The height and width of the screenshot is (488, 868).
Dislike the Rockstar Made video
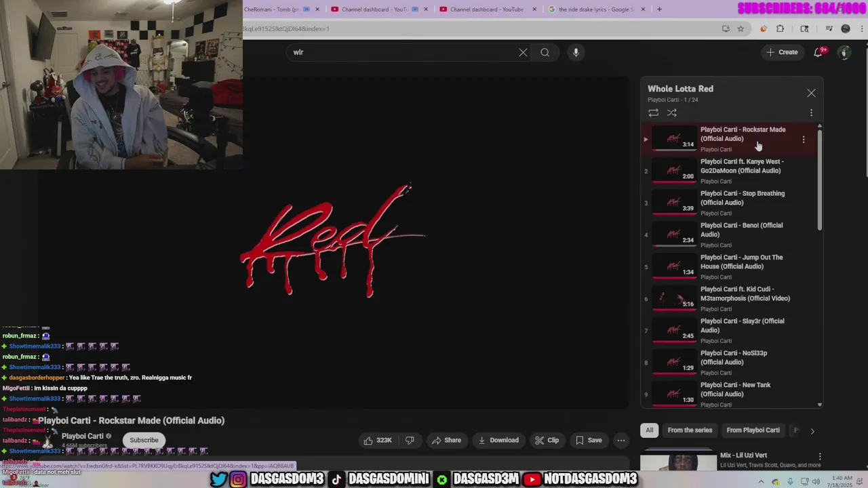[410, 440]
